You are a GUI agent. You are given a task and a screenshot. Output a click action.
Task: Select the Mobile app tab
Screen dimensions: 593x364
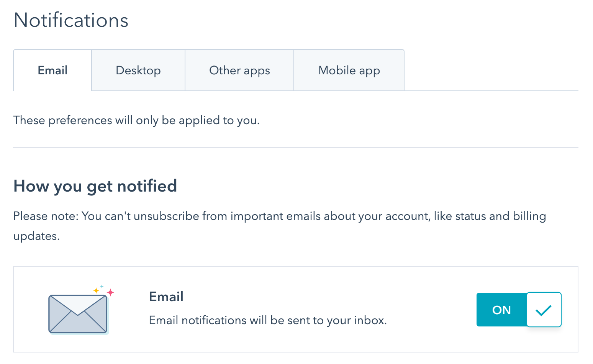click(349, 70)
